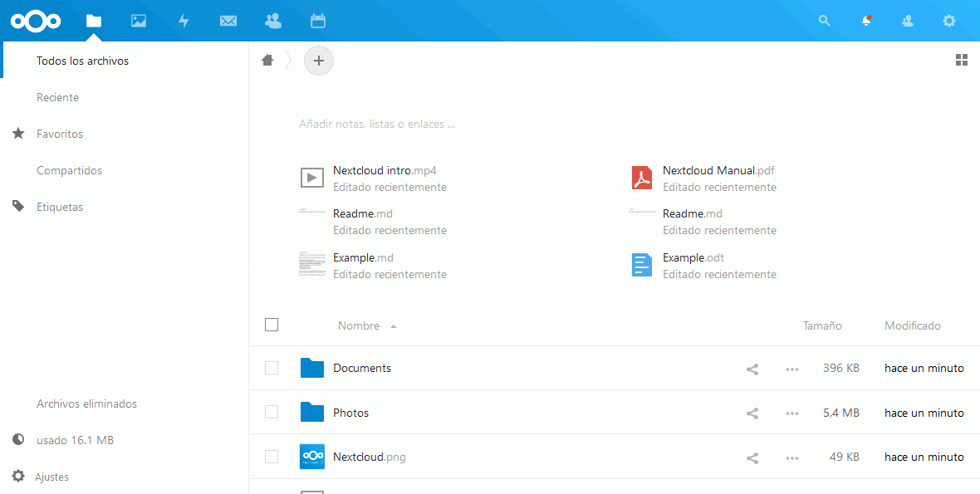
Task: Open the new file plus menu
Action: (x=319, y=61)
